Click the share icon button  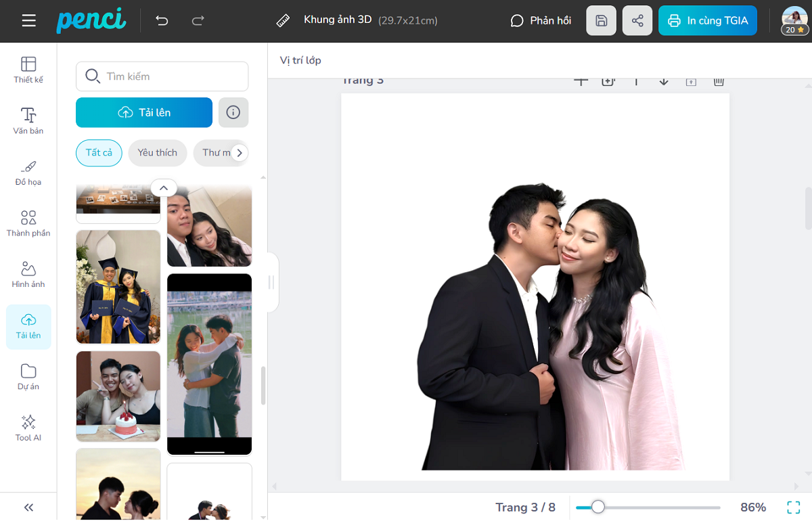637,20
